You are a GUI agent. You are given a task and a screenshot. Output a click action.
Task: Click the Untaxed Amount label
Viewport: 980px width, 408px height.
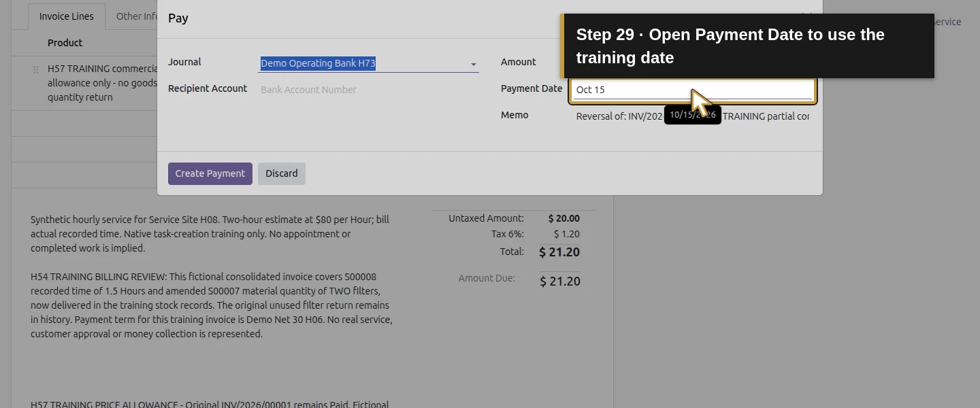point(487,218)
